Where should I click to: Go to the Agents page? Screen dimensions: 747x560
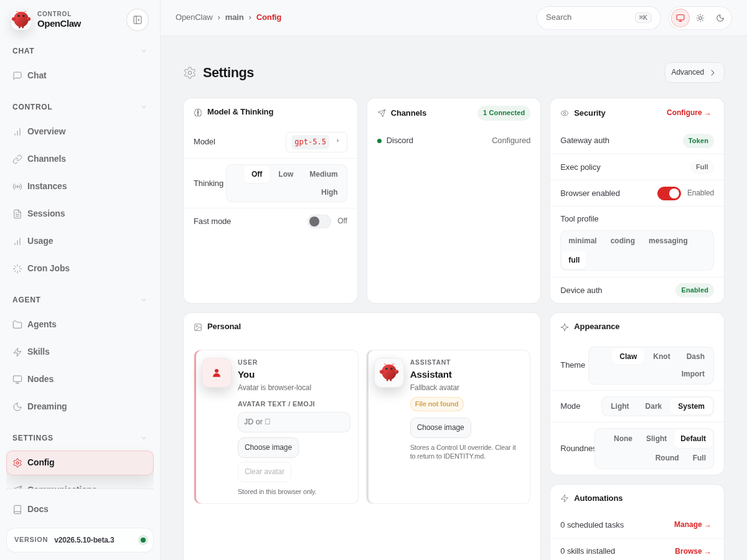(x=80, y=325)
